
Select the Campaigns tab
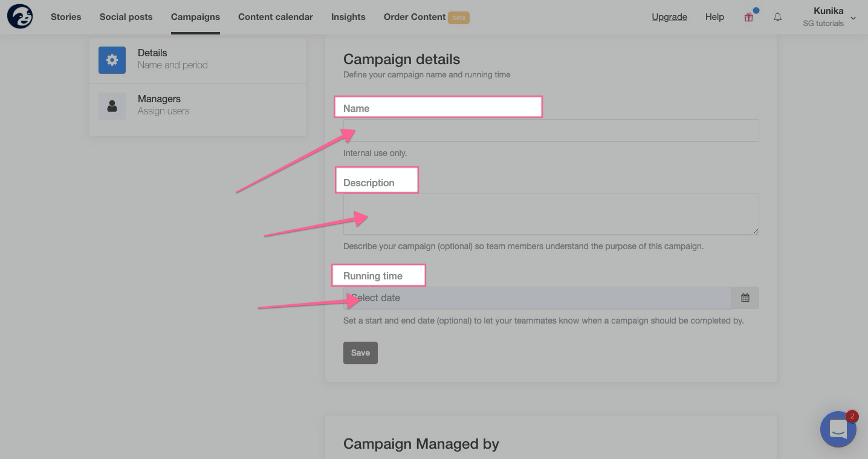click(x=195, y=17)
